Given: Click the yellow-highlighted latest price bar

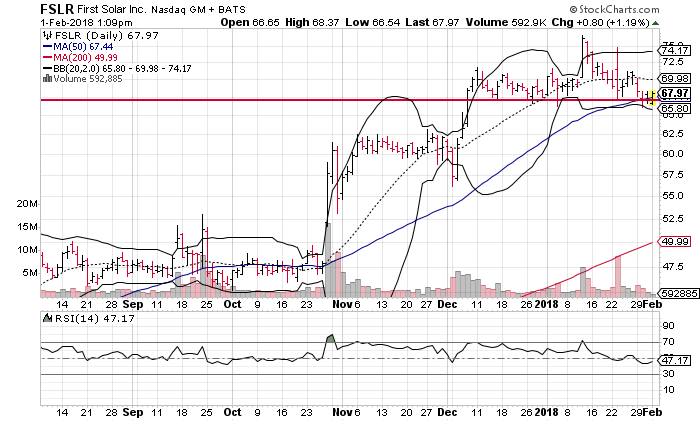Looking at the screenshot, I should click(653, 98).
